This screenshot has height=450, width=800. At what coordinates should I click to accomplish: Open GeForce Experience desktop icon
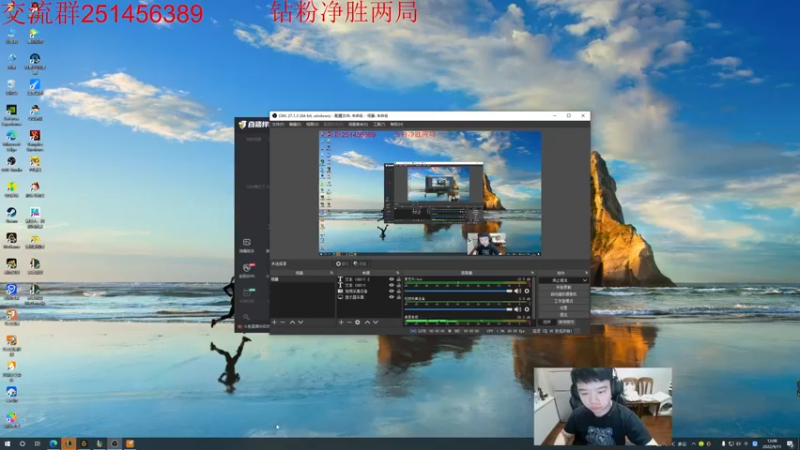tap(11, 115)
